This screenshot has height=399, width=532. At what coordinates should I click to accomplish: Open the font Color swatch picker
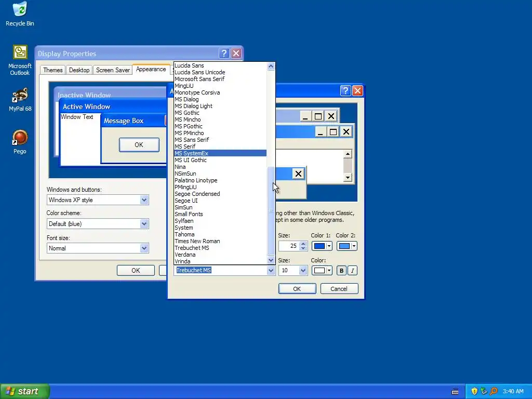[x=322, y=270]
